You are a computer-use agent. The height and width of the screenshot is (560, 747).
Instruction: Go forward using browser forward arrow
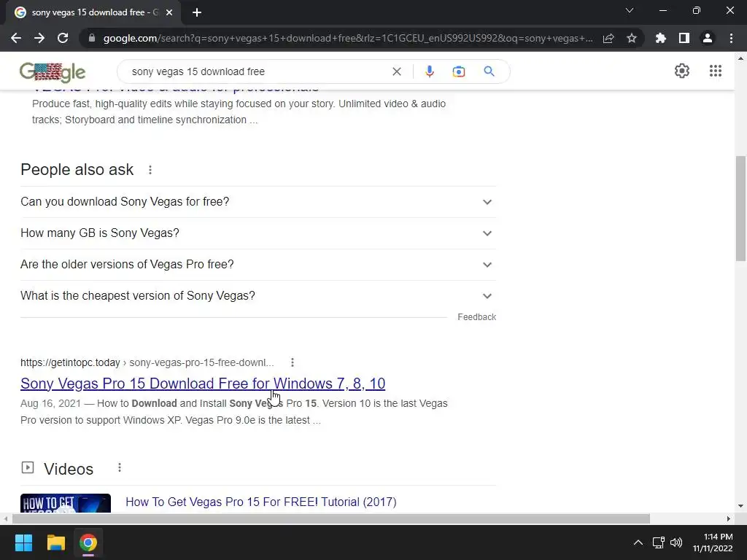coord(39,38)
